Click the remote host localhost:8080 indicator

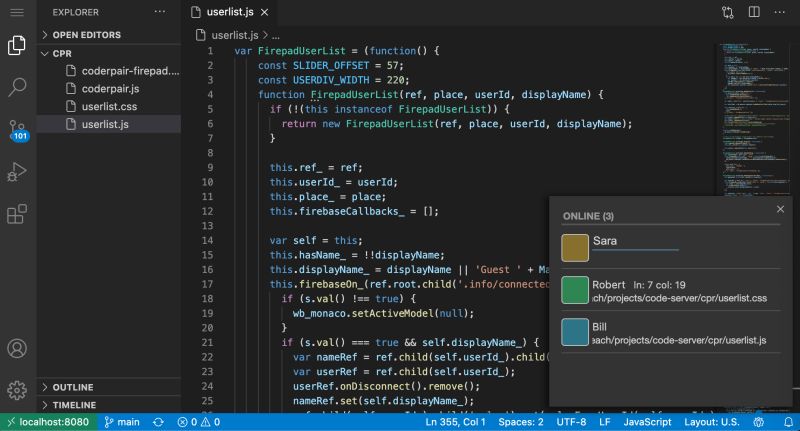(x=48, y=422)
